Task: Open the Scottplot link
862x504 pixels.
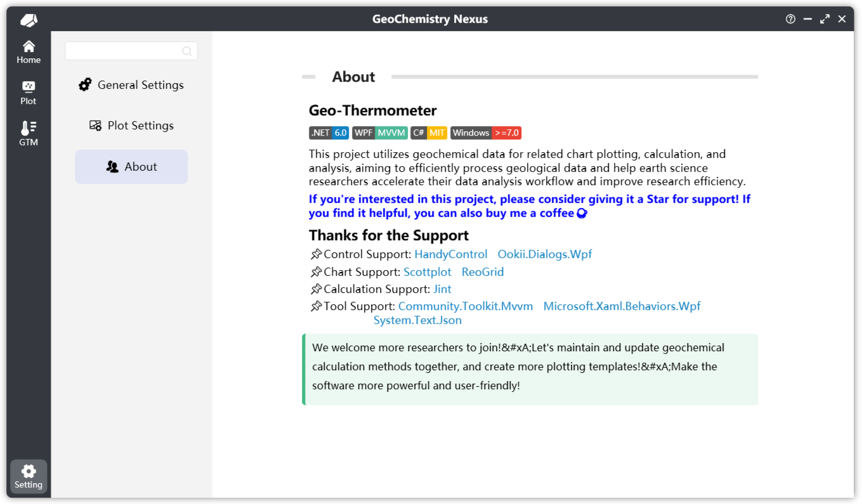Action: point(427,272)
